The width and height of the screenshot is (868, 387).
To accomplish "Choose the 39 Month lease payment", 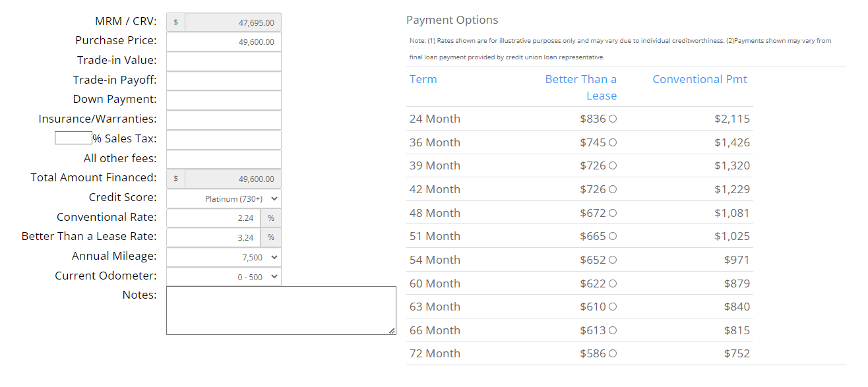I will point(613,165).
